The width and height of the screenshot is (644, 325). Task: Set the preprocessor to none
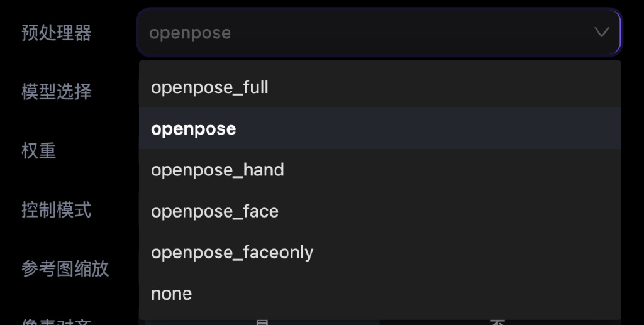(379, 294)
